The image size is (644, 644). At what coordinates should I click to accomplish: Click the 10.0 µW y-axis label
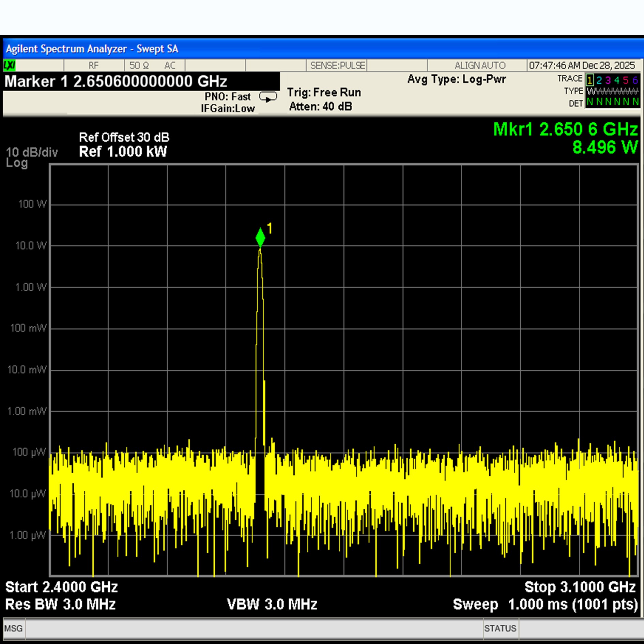(x=27, y=494)
